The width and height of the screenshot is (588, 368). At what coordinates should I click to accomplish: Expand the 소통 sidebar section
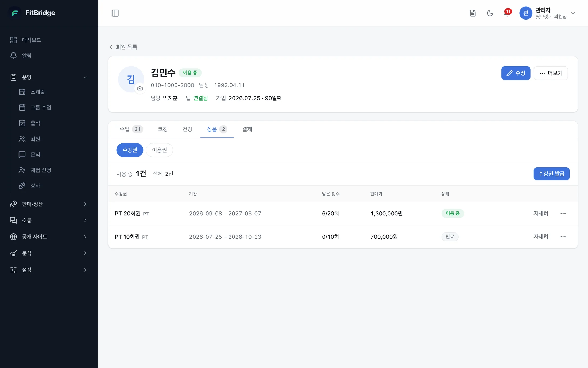pyautogui.click(x=49, y=220)
